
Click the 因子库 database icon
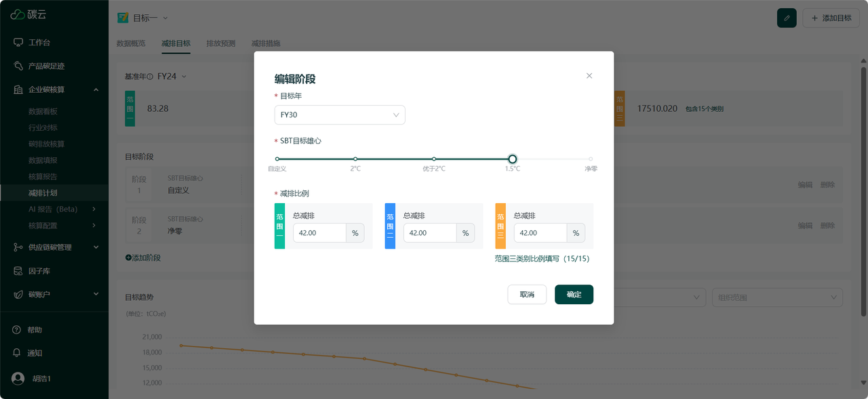click(x=18, y=271)
